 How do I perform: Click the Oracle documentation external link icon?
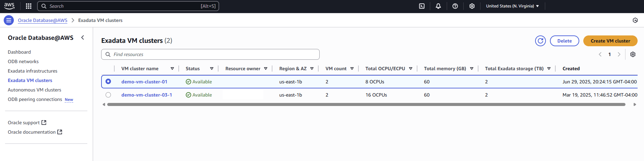pyautogui.click(x=60, y=132)
